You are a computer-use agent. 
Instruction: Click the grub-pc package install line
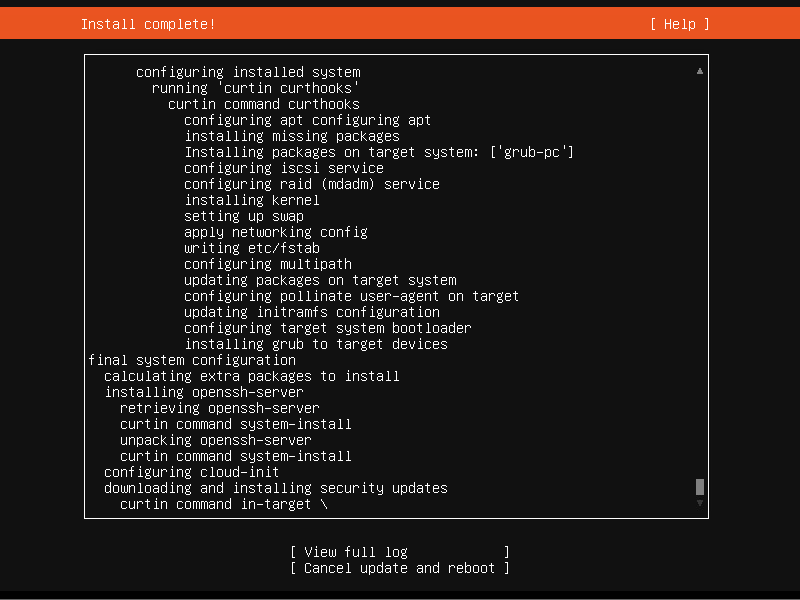(379, 152)
